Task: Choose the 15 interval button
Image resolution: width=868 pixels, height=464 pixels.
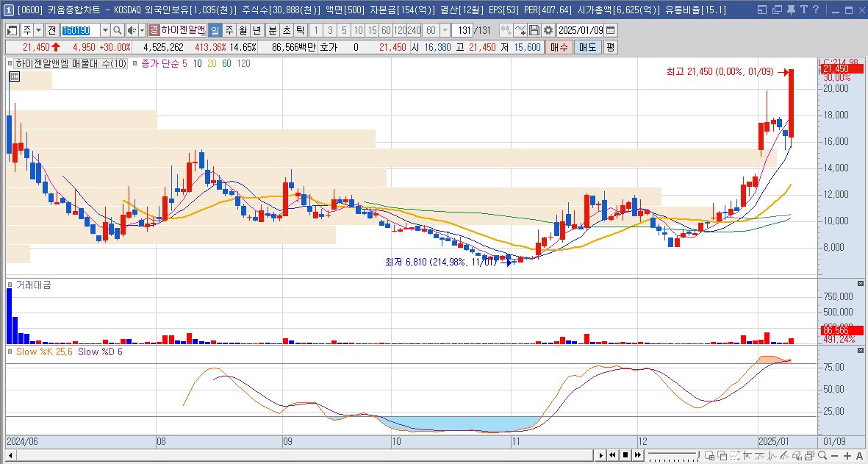Action: tap(372, 30)
